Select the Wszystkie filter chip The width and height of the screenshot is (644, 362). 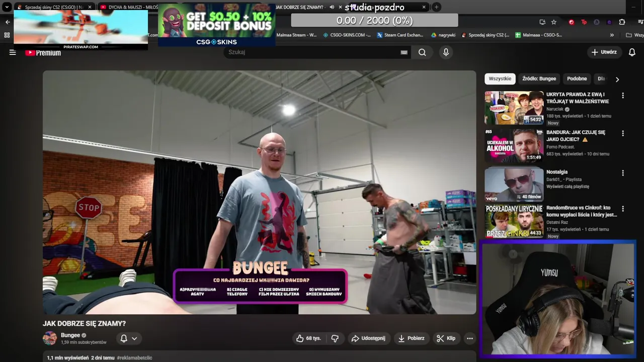click(500, 79)
